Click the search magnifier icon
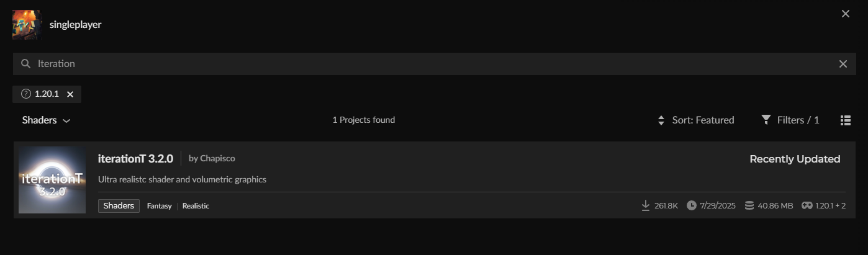The image size is (868, 255). pos(25,64)
